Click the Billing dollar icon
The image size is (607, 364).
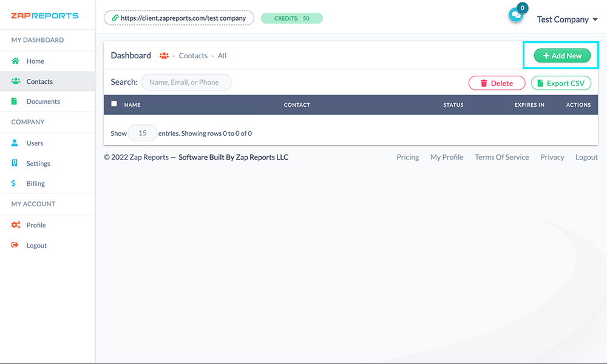tap(13, 183)
